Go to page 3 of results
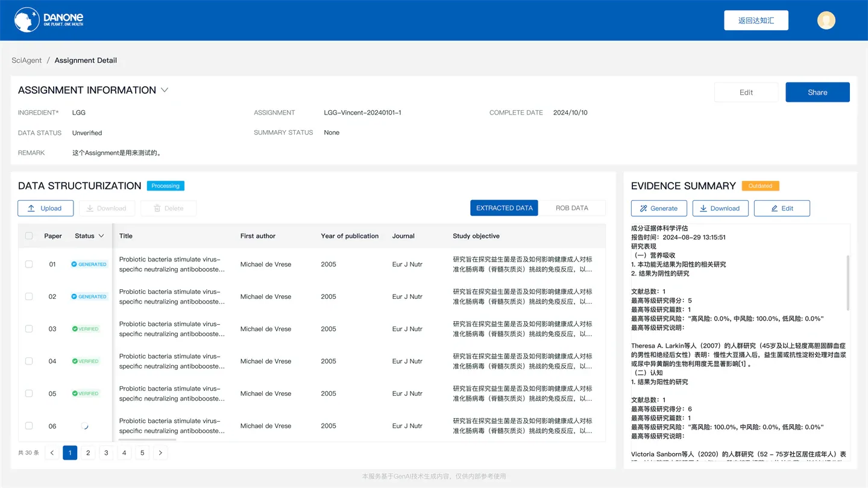The width and height of the screenshot is (868, 488). 106,452
